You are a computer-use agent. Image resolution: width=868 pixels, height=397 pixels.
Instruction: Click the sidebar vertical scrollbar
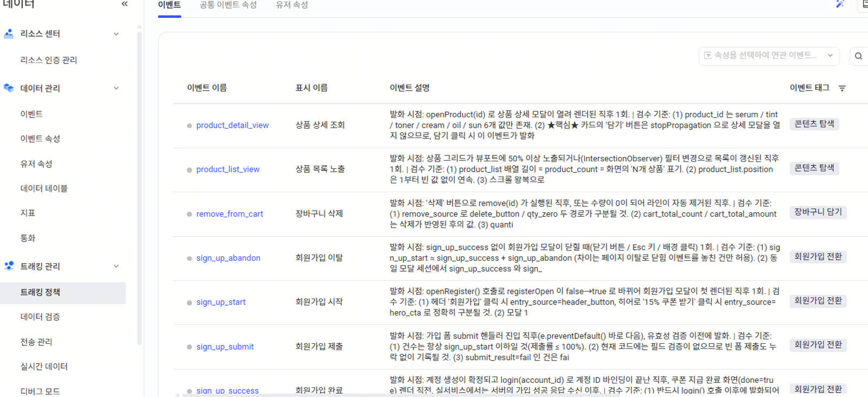coord(139,187)
